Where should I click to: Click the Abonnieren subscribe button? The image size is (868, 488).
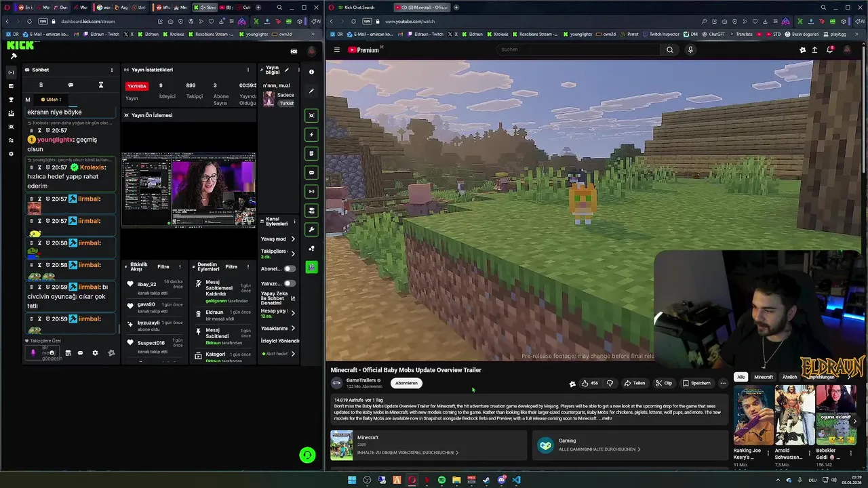406,383
